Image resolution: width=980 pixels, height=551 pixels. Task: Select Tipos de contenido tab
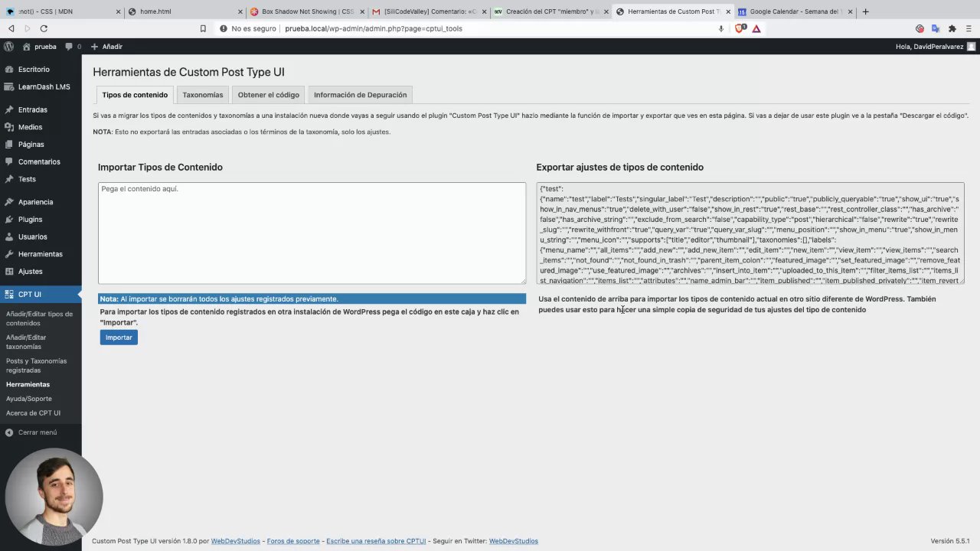(x=135, y=95)
